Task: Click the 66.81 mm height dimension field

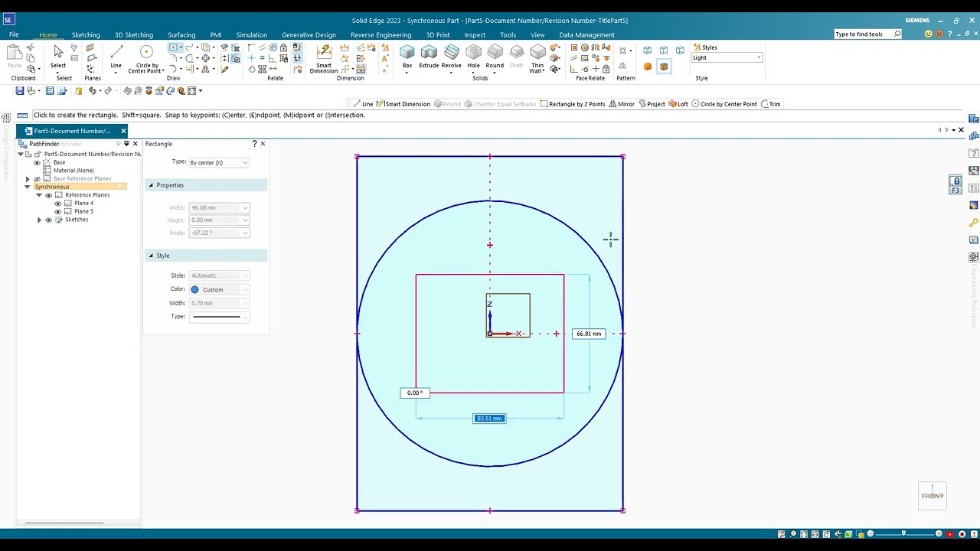Action: [589, 334]
